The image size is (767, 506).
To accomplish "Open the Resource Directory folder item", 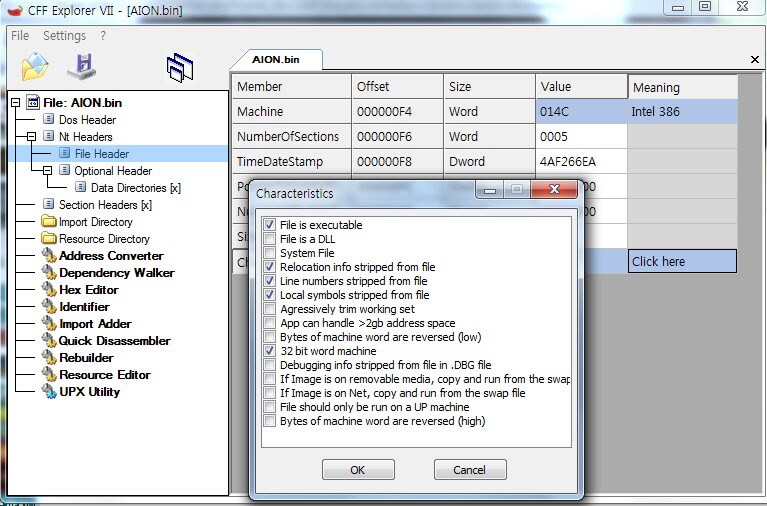I will click(x=103, y=239).
